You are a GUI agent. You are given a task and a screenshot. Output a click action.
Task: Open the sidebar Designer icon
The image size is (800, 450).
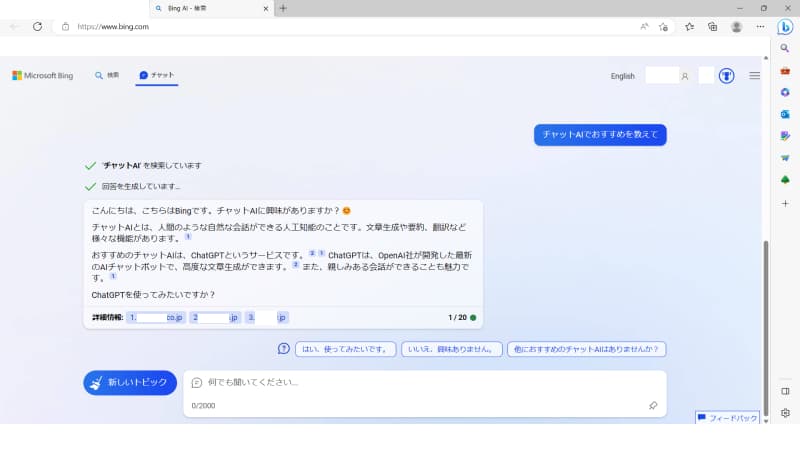[x=785, y=136]
